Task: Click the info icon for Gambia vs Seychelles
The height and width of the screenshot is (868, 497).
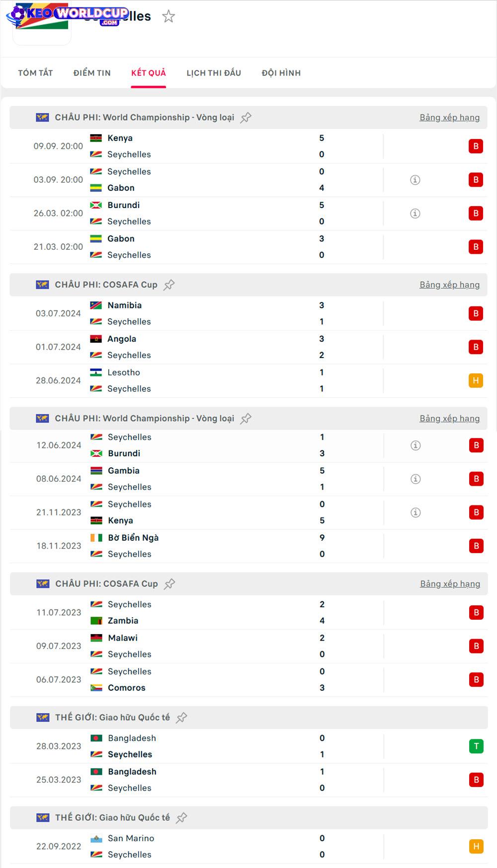Action: (x=415, y=479)
